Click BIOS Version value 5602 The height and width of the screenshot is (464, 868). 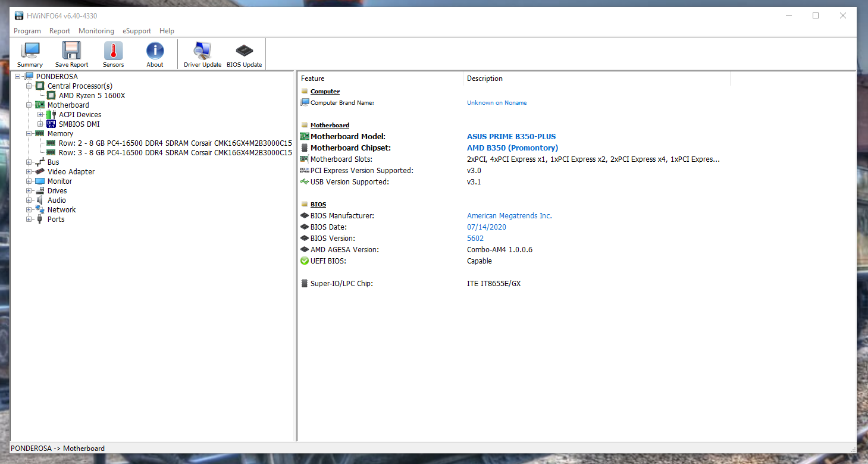(x=475, y=239)
